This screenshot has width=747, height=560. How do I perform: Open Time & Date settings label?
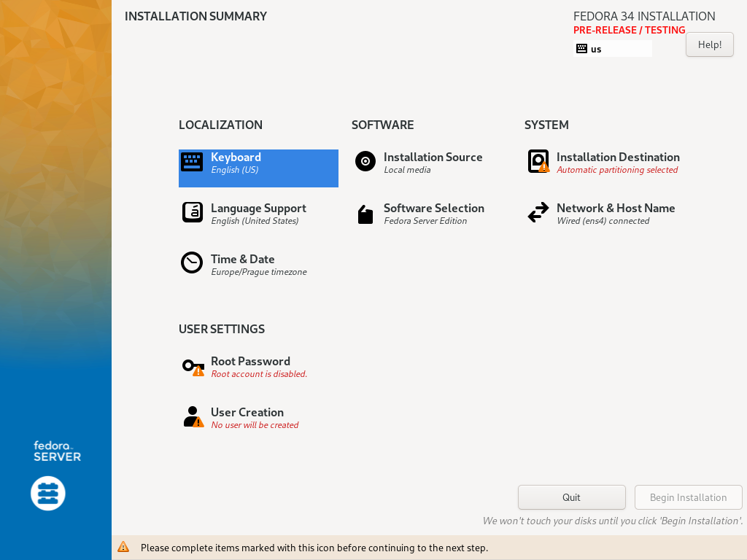[x=242, y=259]
